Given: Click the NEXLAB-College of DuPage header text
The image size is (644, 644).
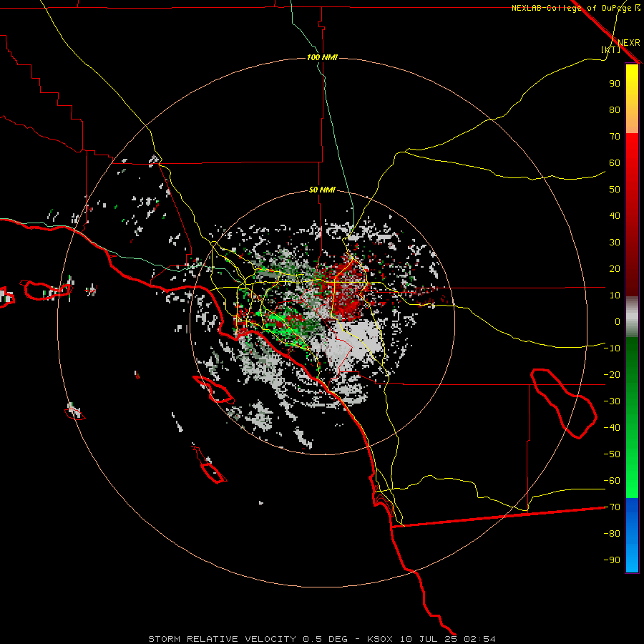Looking at the screenshot, I should (575, 8).
